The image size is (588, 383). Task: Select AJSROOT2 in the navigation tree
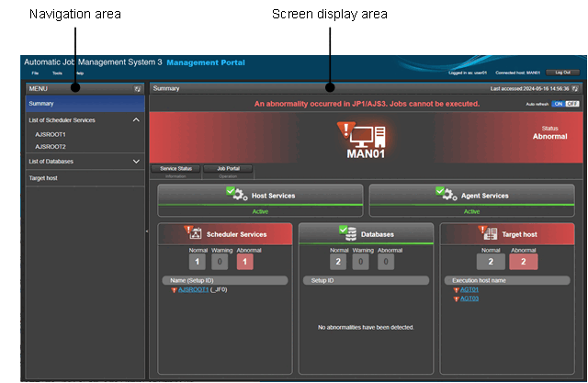point(51,146)
